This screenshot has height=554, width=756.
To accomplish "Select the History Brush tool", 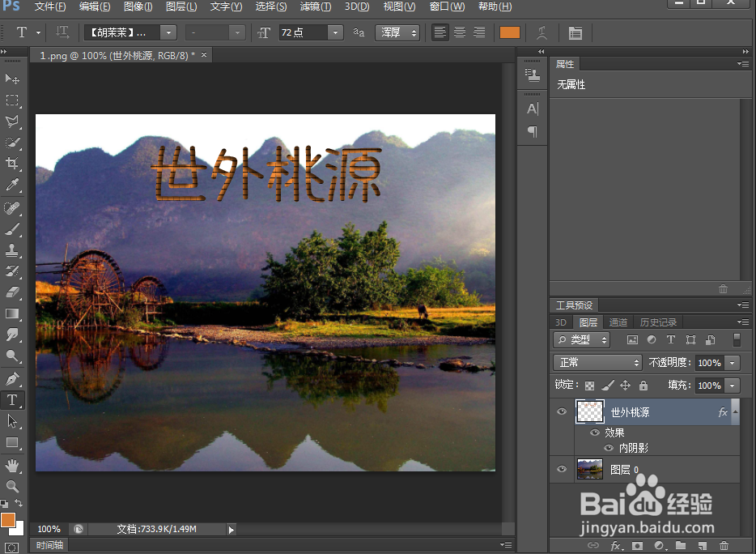I will click(12, 271).
